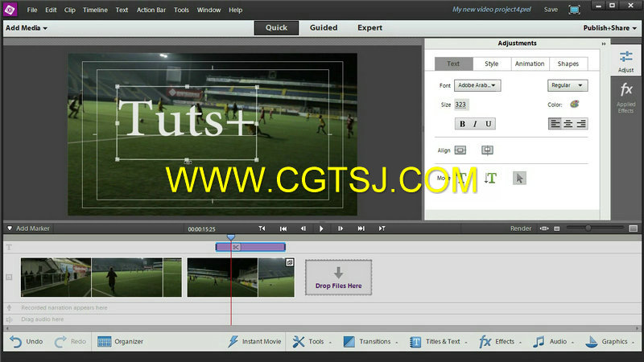
Task: Click the playhead current-time indicator
Action: point(231,237)
